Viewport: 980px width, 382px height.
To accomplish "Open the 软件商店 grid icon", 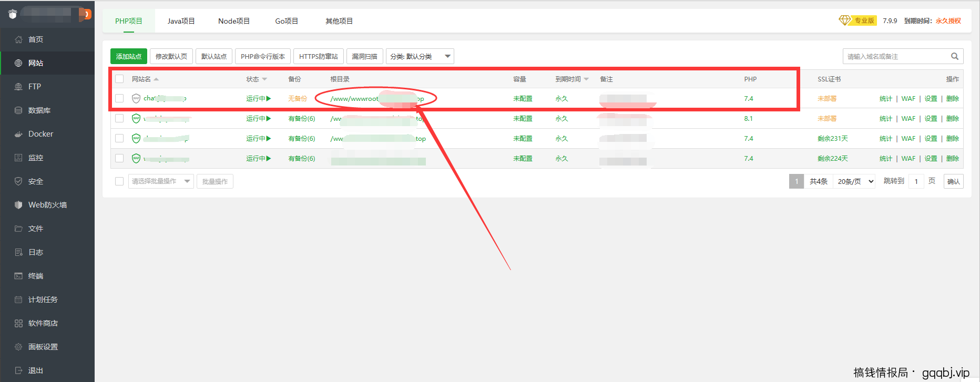I will (18, 323).
